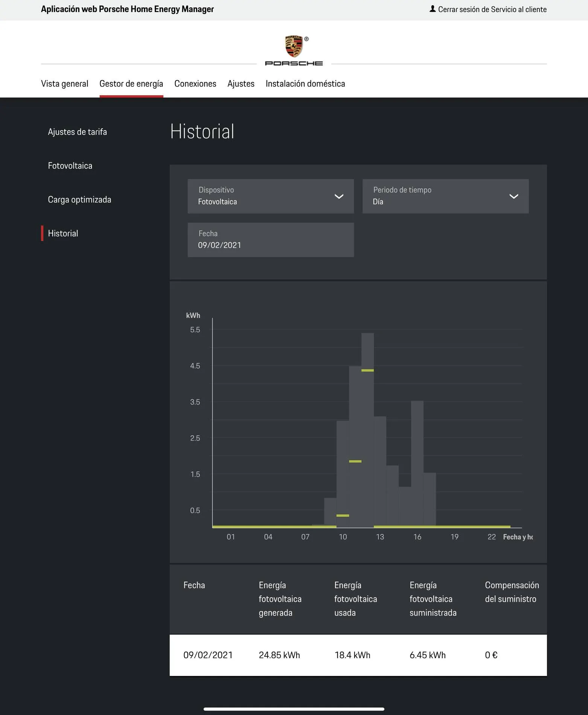
Task: Click the Energía fotovoltaica generada column header
Action: tap(280, 599)
